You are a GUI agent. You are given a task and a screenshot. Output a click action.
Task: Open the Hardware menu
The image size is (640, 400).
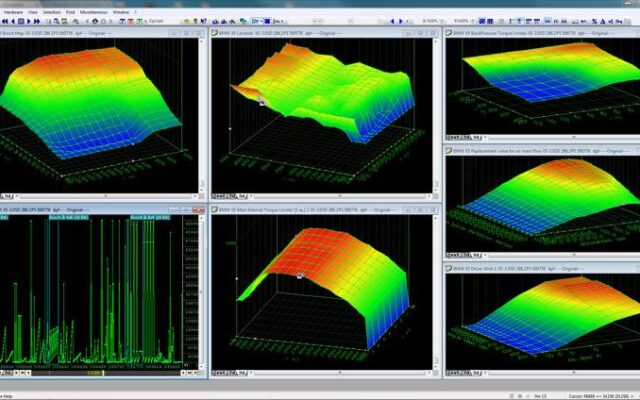click(x=12, y=11)
